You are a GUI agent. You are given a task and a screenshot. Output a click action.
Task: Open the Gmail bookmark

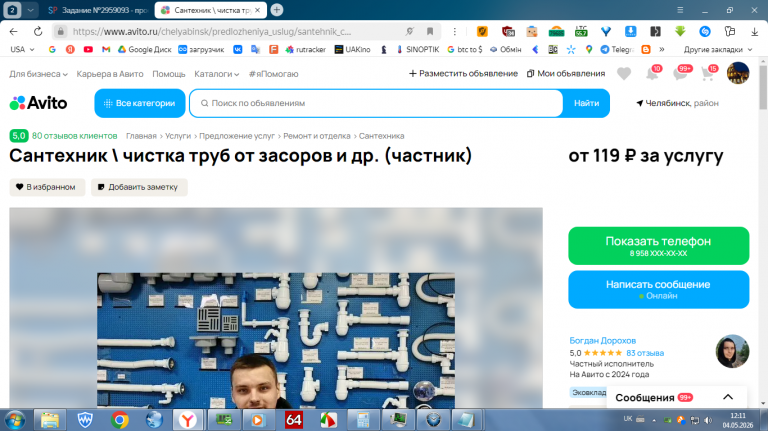click(106, 49)
